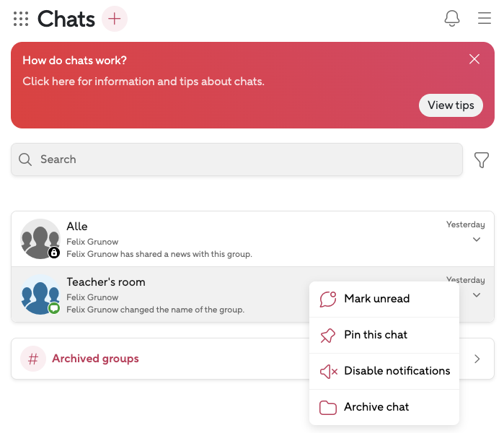Click the Teacher's room group avatar
Image resolution: width=504 pixels, height=433 pixels.
[40, 294]
